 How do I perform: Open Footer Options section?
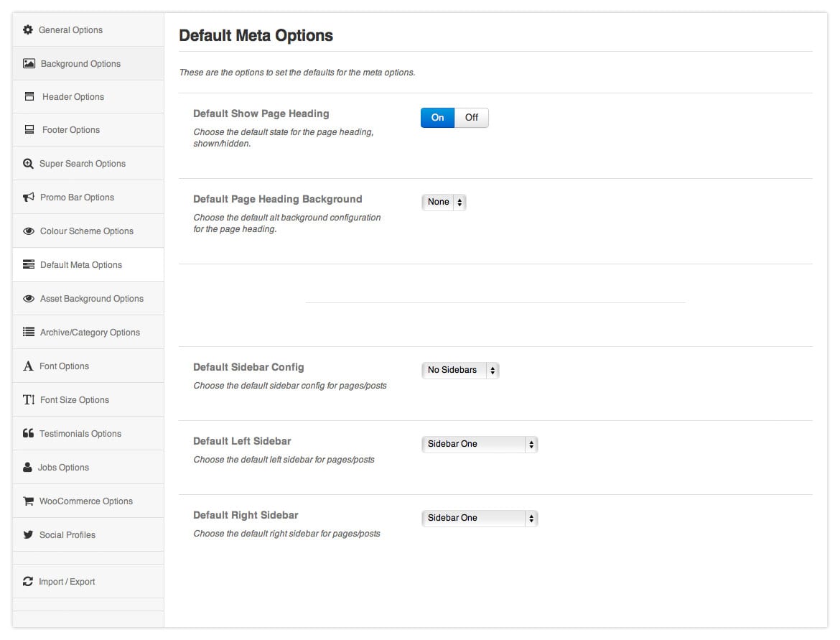[x=88, y=130]
